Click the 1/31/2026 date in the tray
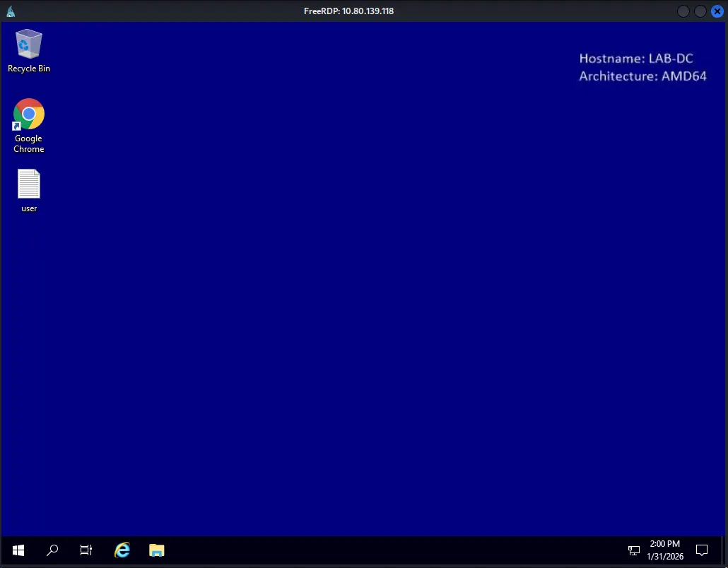The width and height of the screenshot is (728, 568). pyautogui.click(x=664, y=557)
